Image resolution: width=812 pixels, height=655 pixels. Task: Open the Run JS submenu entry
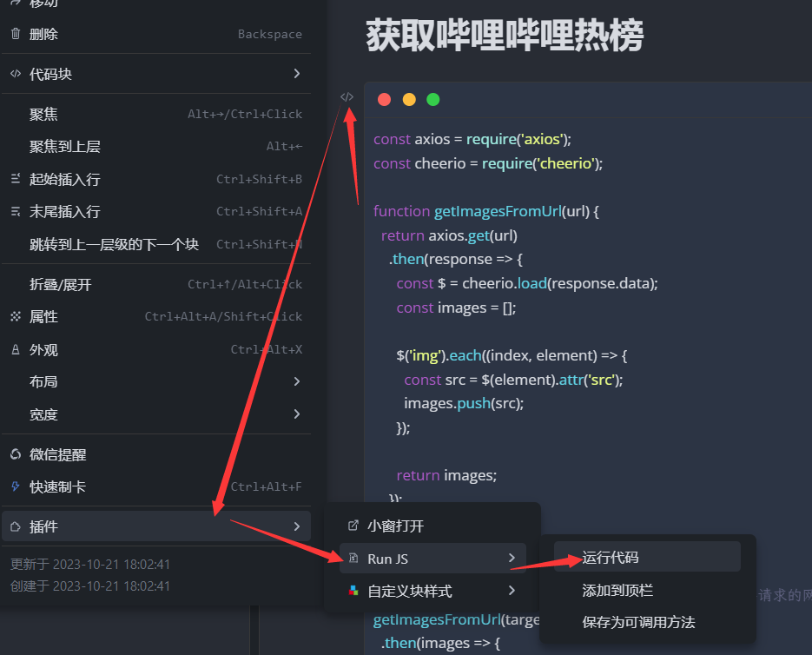pos(432,558)
